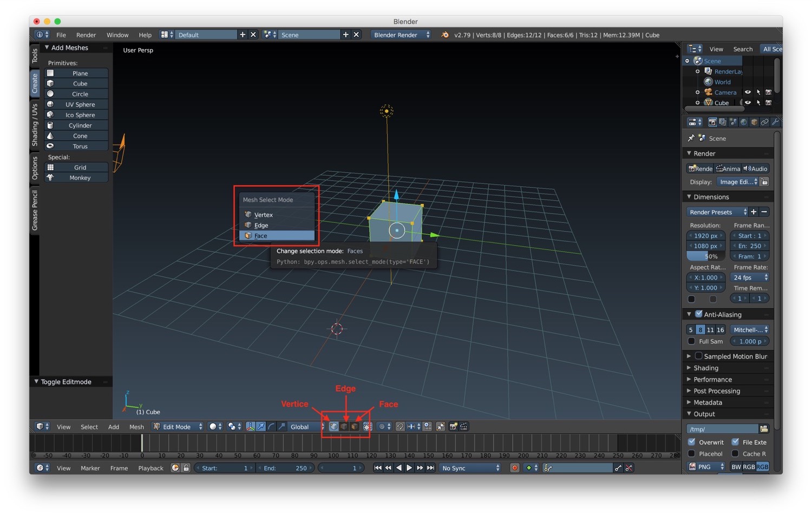Toggle proportional editing icon

coord(384,426)
